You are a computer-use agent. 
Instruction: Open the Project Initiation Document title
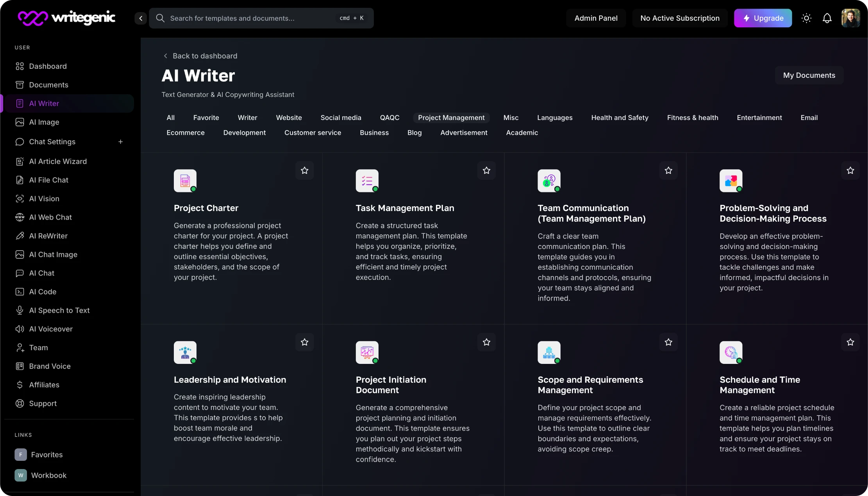point(391,385)
